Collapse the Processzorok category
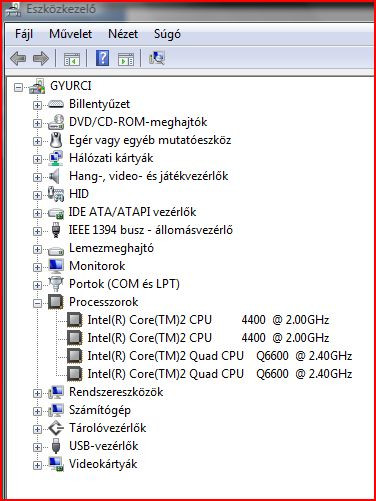 pyautogui.click(x=37, y=303)
